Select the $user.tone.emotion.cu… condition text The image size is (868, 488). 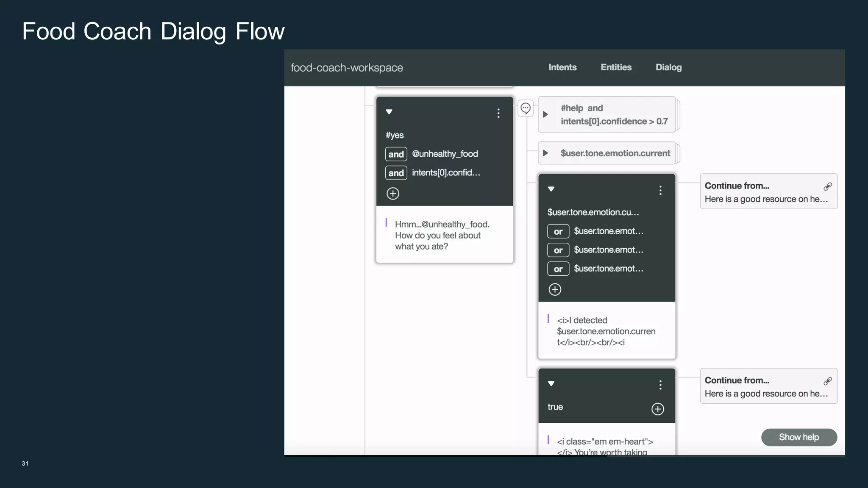tap(593, 212)
